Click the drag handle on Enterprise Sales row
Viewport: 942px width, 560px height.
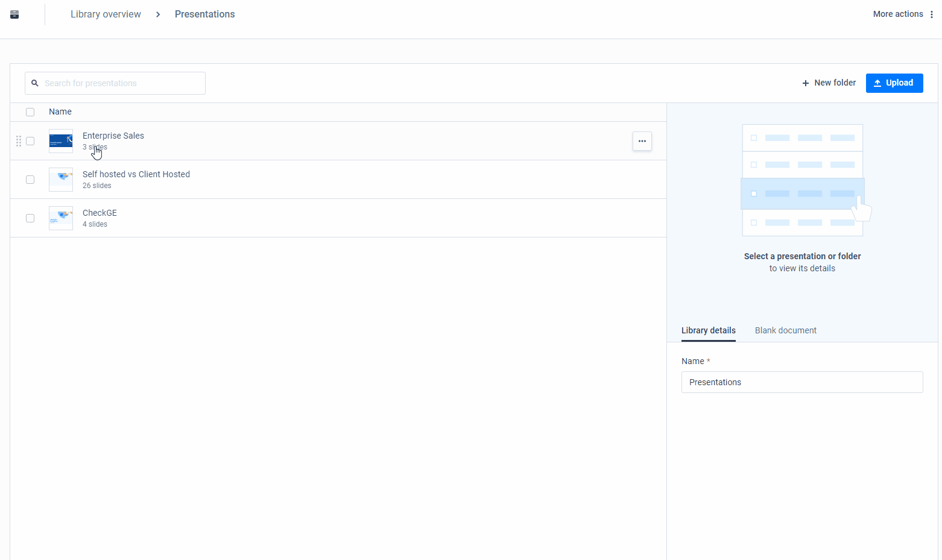tap(19, 141)
